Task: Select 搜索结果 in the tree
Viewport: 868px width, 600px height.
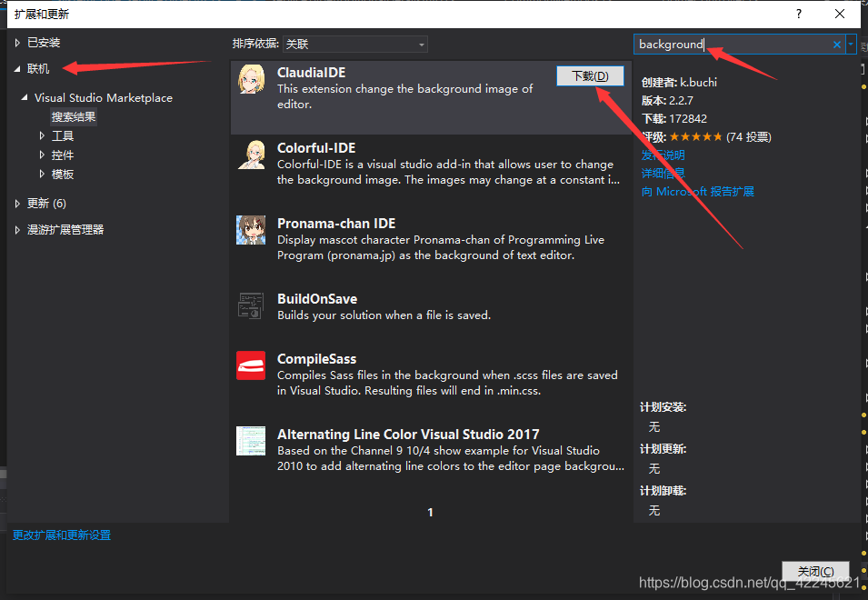Action: pos(74,116)
